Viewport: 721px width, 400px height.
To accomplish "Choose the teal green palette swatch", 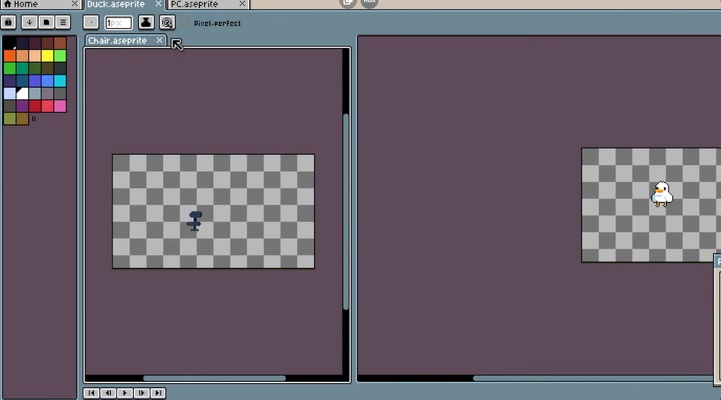I will pyautogui.click(x=22, y=68).
